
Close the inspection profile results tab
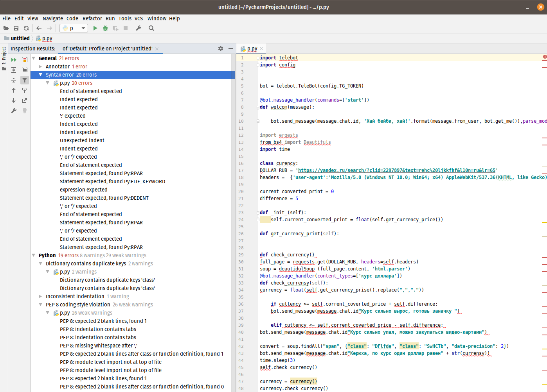pyautogui.click(x=157, y=49)
